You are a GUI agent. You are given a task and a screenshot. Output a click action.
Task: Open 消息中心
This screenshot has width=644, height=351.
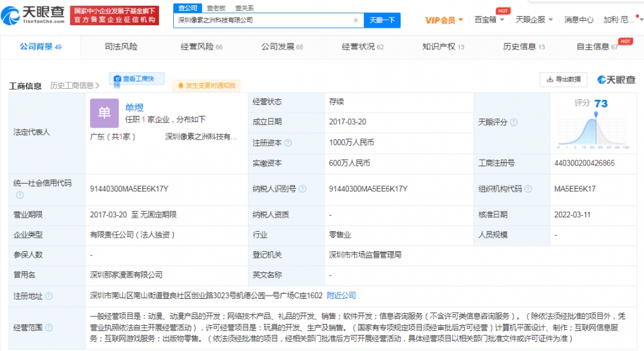click(x=579, y=19)
